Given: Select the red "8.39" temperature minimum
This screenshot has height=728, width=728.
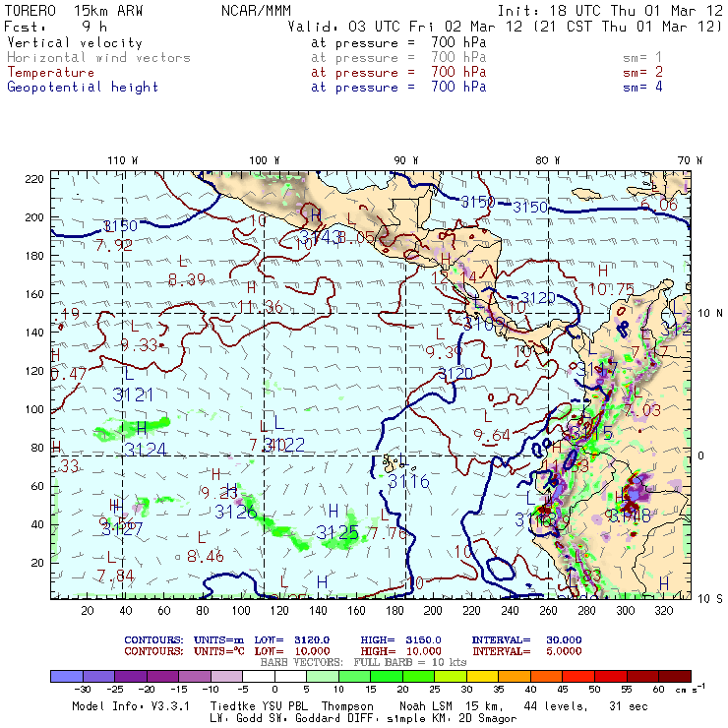Looking at the screenshot, I should pyautogui.click(x=187, y=279).
